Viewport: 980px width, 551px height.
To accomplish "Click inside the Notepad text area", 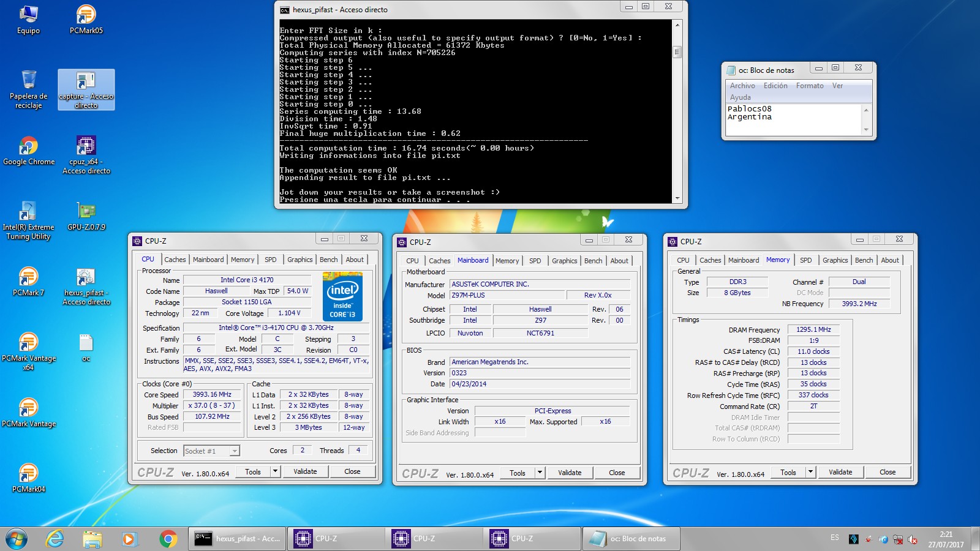I will point(794,119).
